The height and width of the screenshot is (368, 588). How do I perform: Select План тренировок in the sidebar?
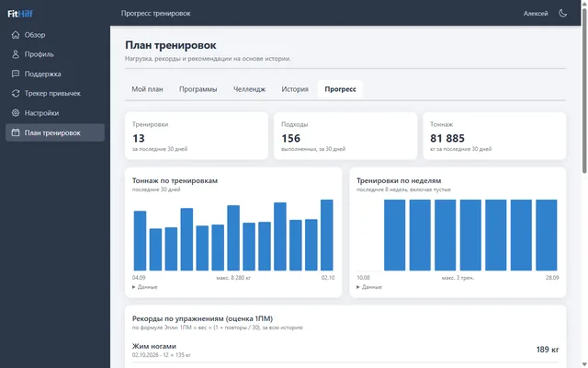55,132
